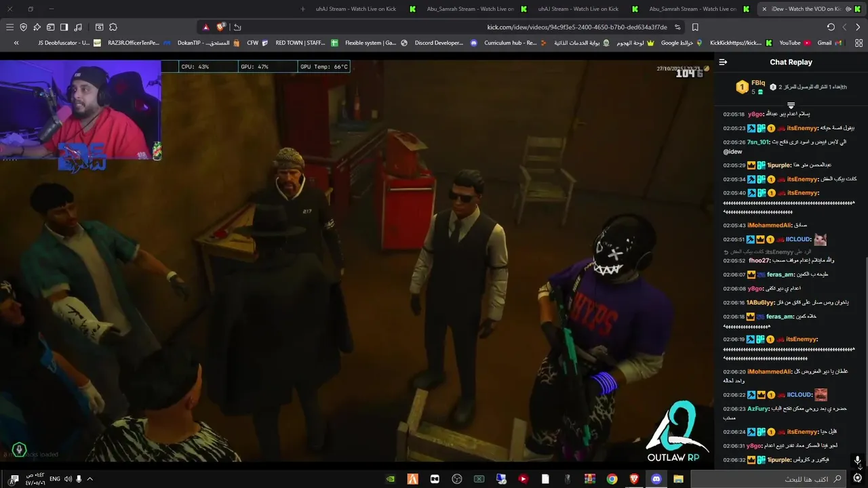868x488 pixels.
Task: Click y8go username at 02:05:18
Action: click(x=755, y=114)
